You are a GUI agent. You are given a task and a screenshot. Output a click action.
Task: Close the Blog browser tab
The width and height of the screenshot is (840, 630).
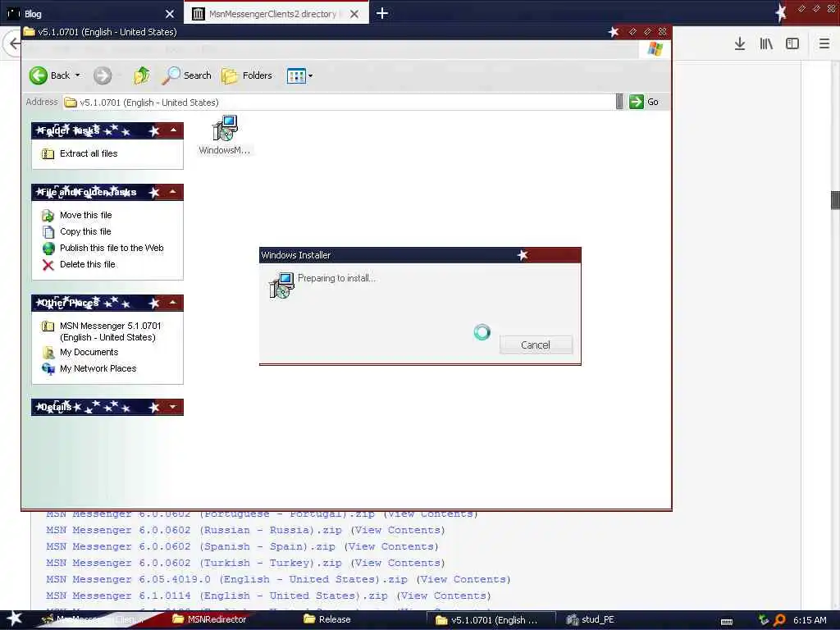point(170,14)
